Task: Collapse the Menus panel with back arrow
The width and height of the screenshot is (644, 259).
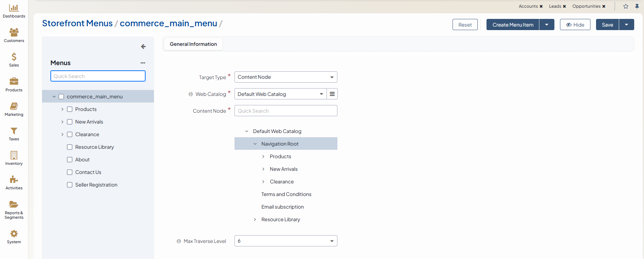Action: (x=143, y=47)
